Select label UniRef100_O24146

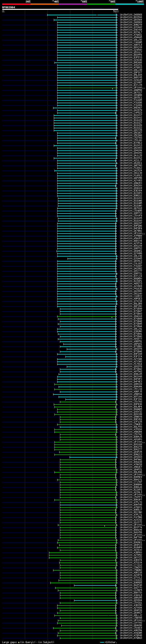pyautogui.click(x=131, y=60)
